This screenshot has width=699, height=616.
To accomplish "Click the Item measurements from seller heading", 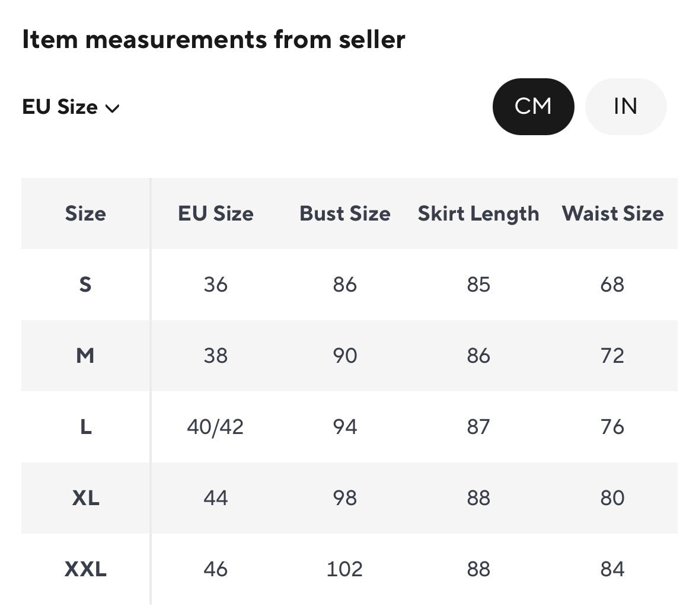I will tap(213, 39).
